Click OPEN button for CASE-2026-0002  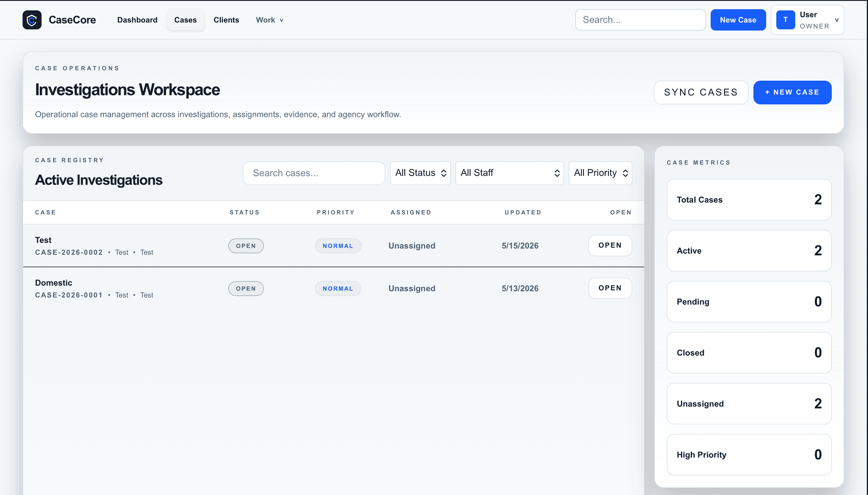pos(610,246)
